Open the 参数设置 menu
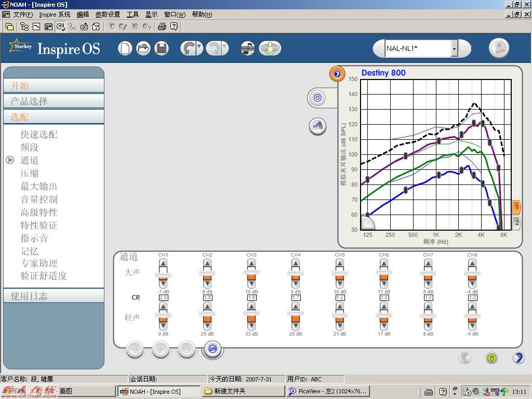 (108, 15)
